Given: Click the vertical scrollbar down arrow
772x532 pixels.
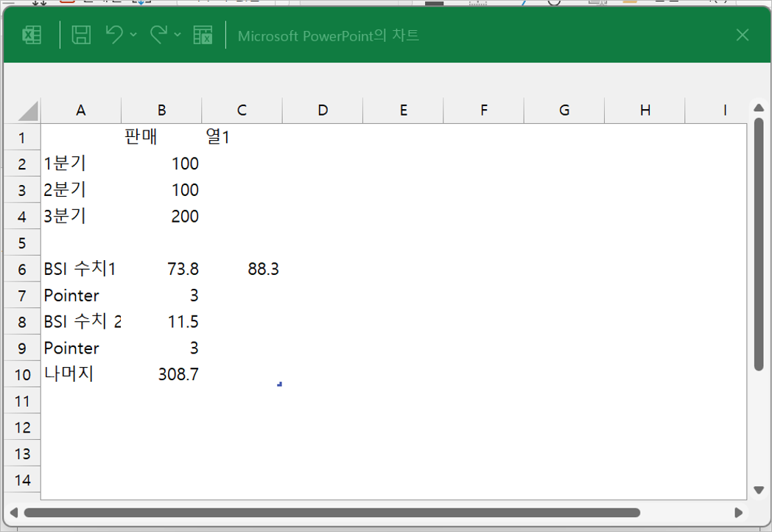Looking at the screenshot, I should coord(759,489).
